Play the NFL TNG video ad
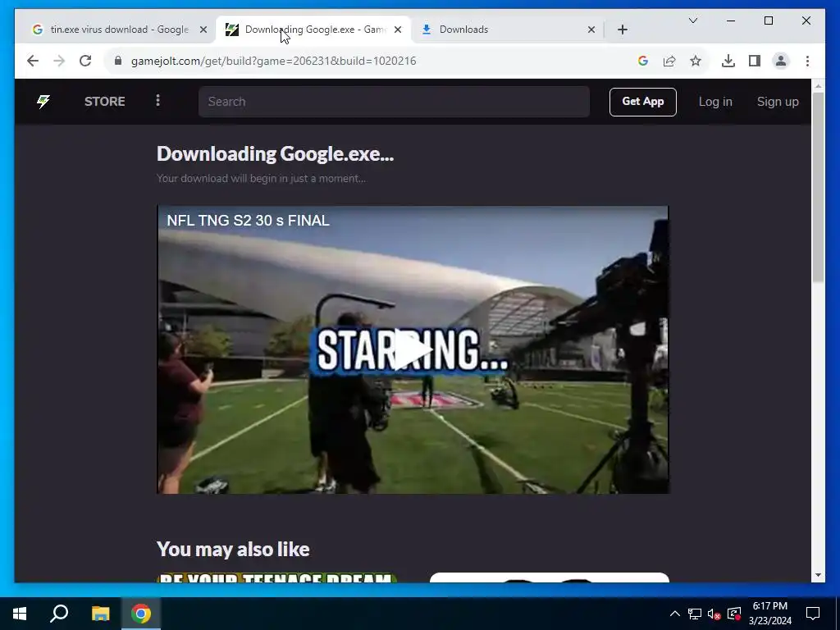Viewport: 840px width, 630px height. point(413,349)
